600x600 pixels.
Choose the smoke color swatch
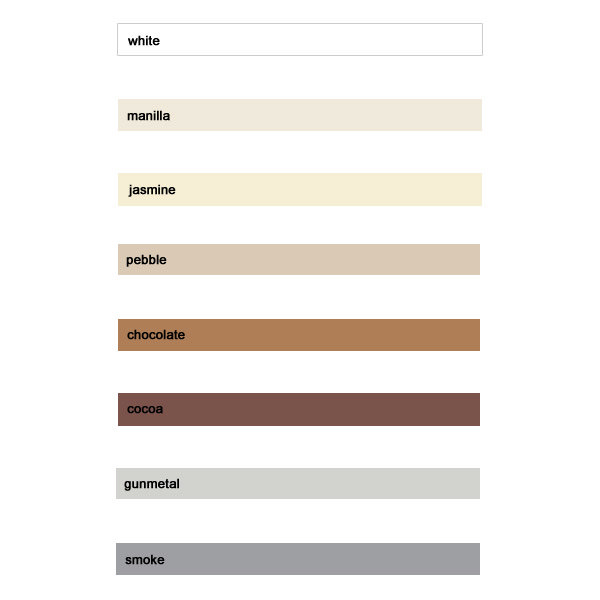click(298, 559)
